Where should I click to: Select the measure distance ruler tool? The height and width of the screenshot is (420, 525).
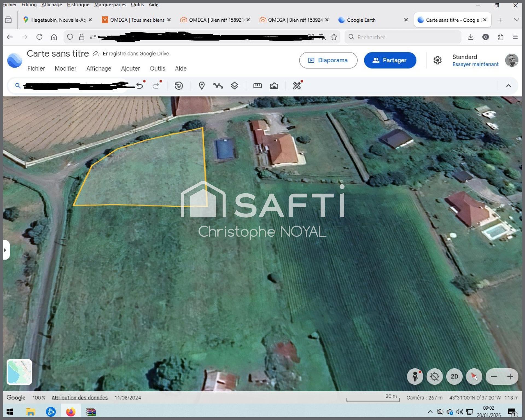click(x=257, y=86)
